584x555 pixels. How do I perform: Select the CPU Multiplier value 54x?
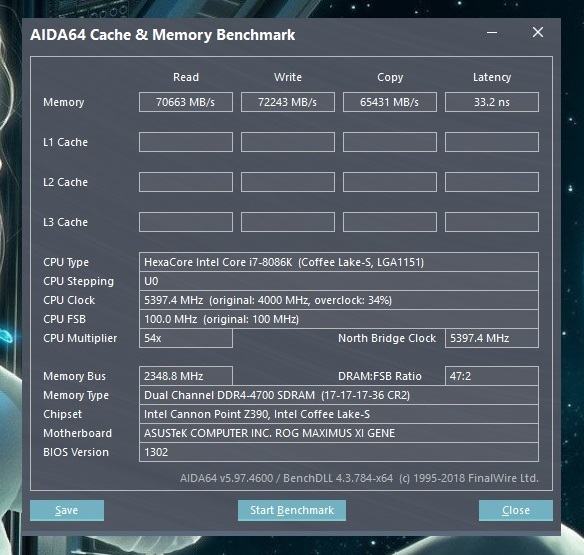[186, 338]
